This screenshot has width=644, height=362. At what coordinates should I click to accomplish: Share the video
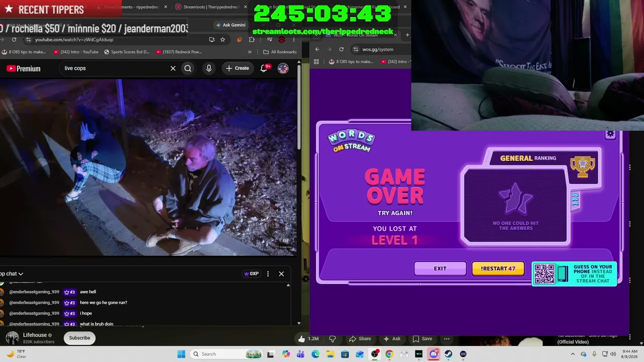pyautogui.click(x=360, y=339)
